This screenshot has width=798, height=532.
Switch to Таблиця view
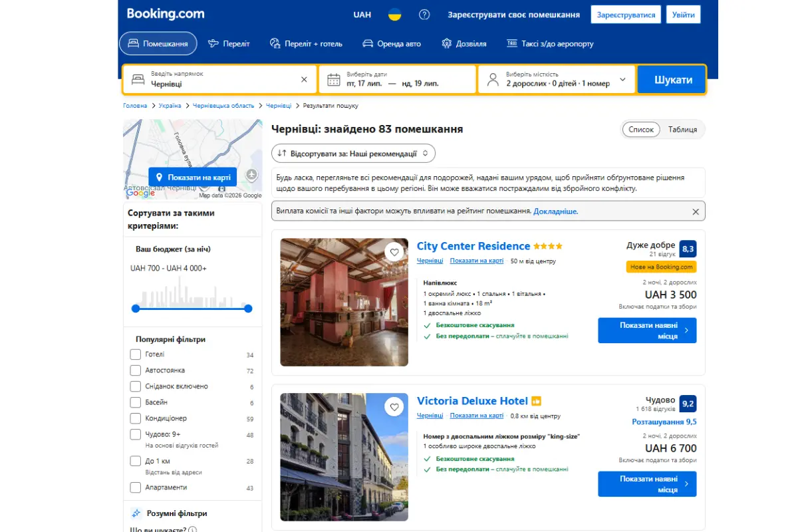point(682,130)
